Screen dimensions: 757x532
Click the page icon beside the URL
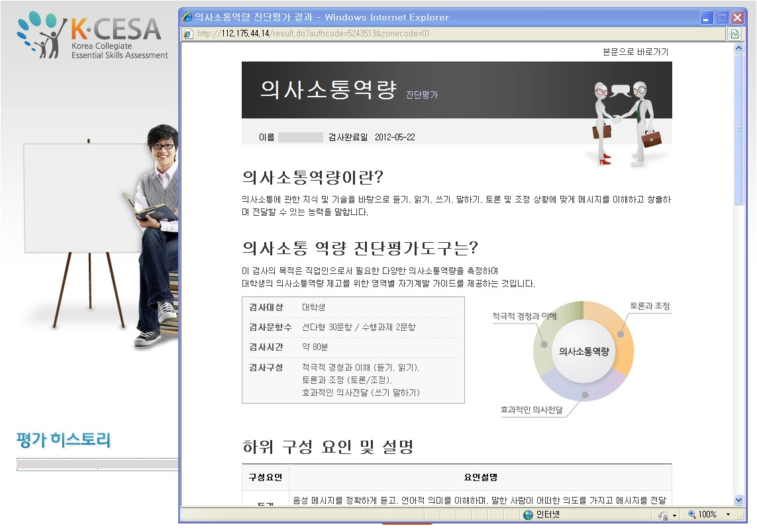[x=188, y=34]
